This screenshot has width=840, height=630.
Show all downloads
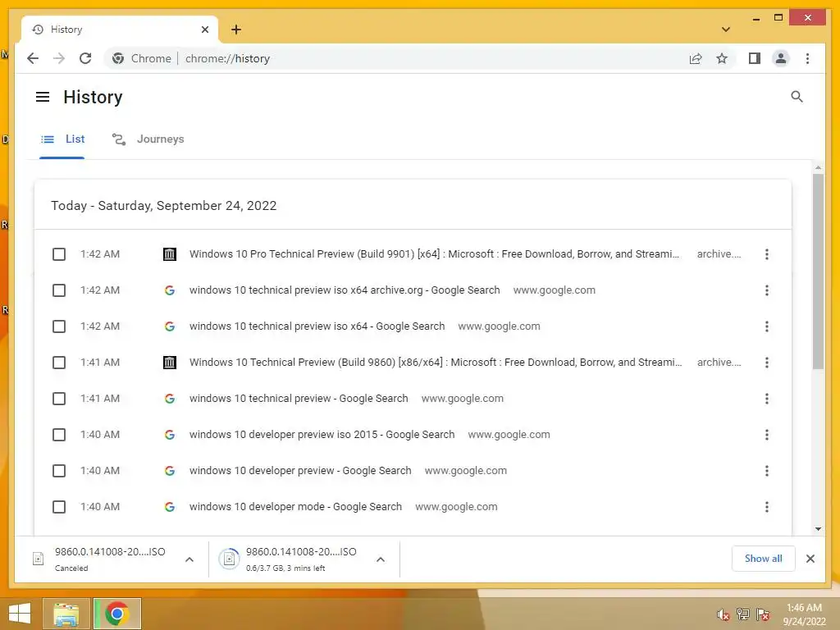pyautogui.click(x=764, y=559)
